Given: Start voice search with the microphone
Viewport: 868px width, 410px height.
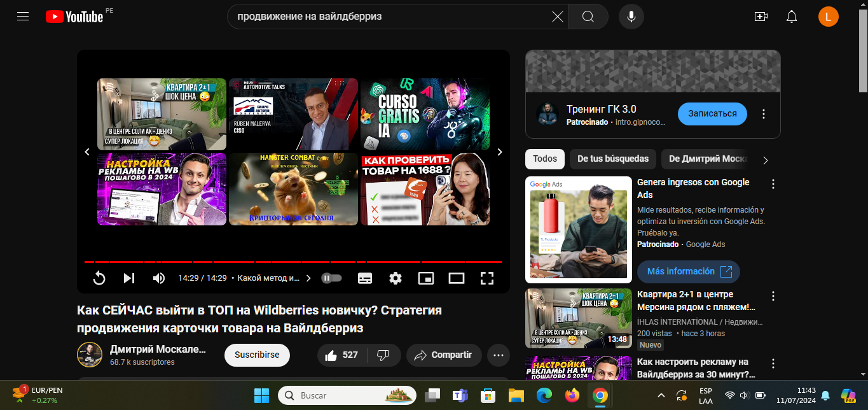Looking at the screenshot, I should (x=631, y=17).
